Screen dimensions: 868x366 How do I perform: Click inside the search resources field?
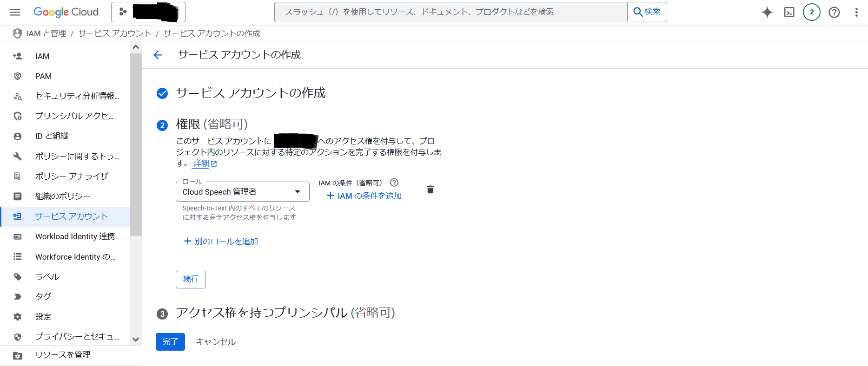pyautogui.click(x=450, y=12)
